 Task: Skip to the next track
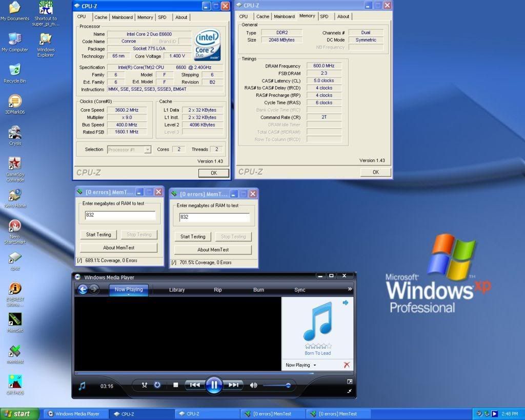click(233, 385)
